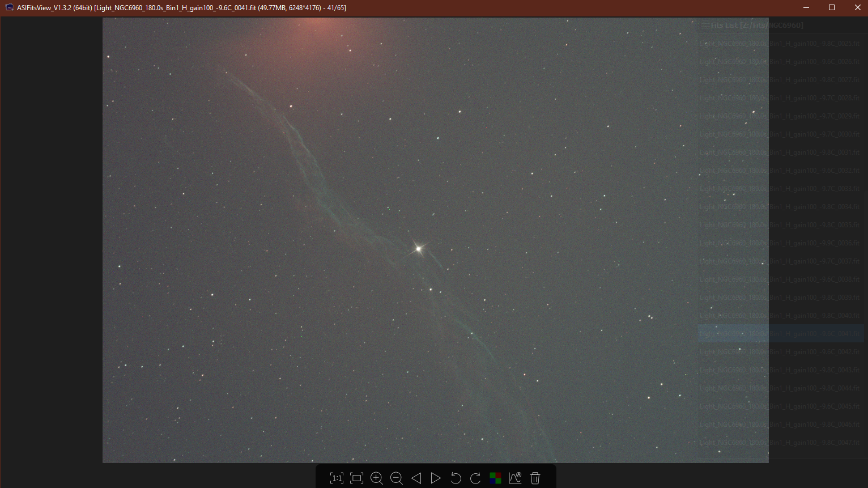Rotate the image counterclockwise

(x=456, y=478)
